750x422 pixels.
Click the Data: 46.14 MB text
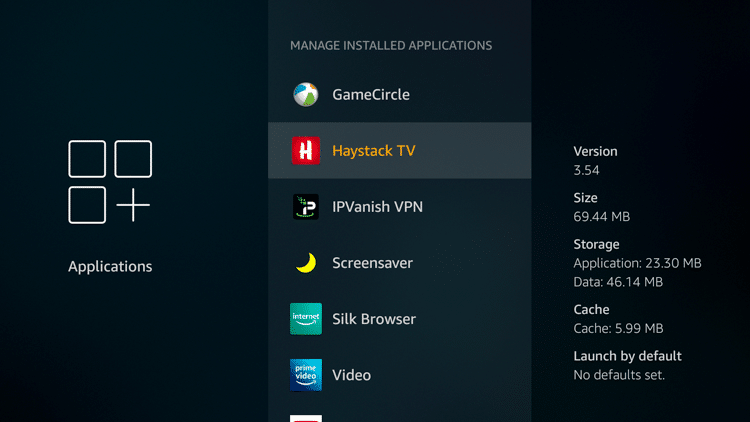(x=618, y=282)
